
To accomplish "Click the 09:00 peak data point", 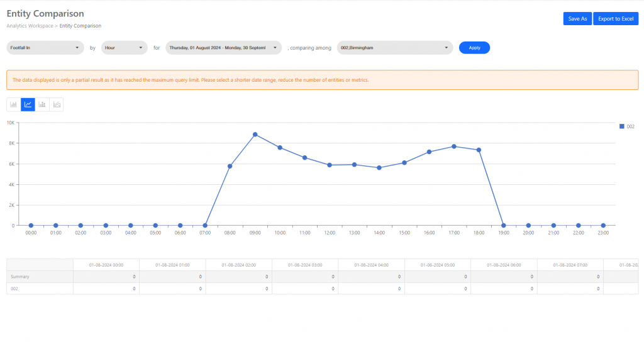I will tap(255, 135).
